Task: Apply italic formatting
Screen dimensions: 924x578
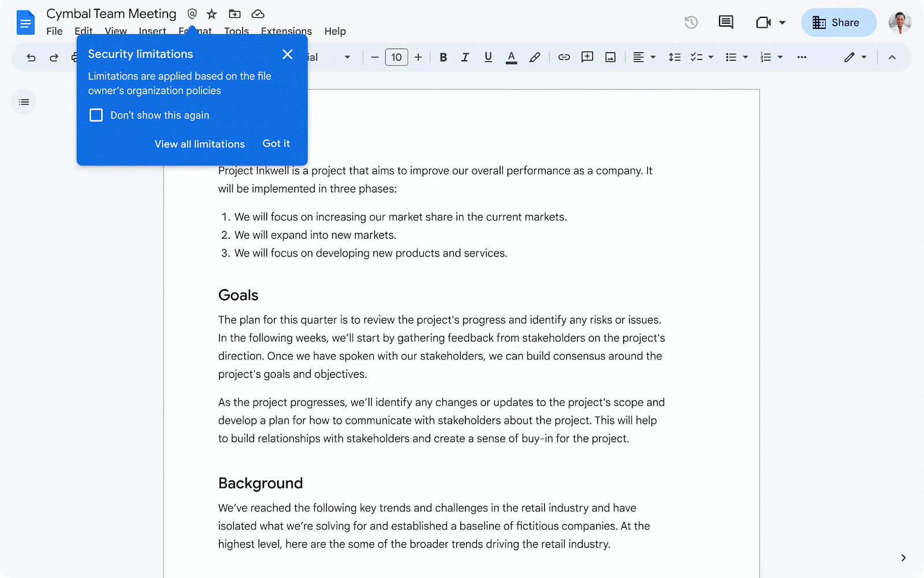Action: pyautogui.click(x=465, y=57)
